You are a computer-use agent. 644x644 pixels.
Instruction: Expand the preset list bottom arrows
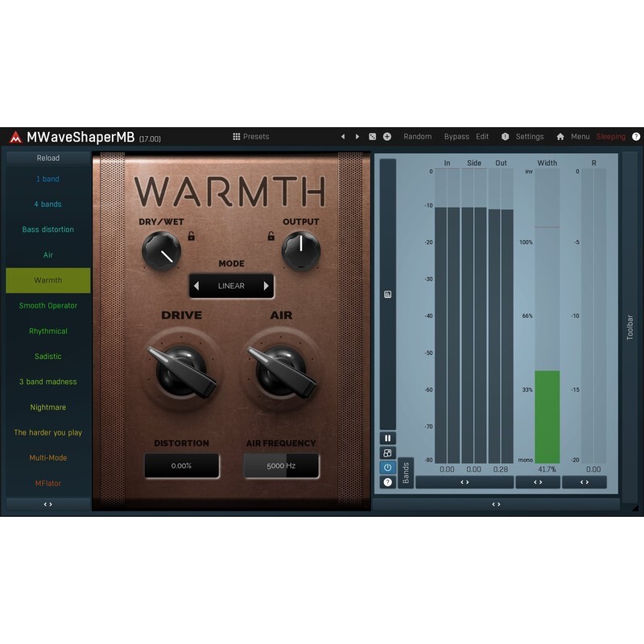pos(48,505)
